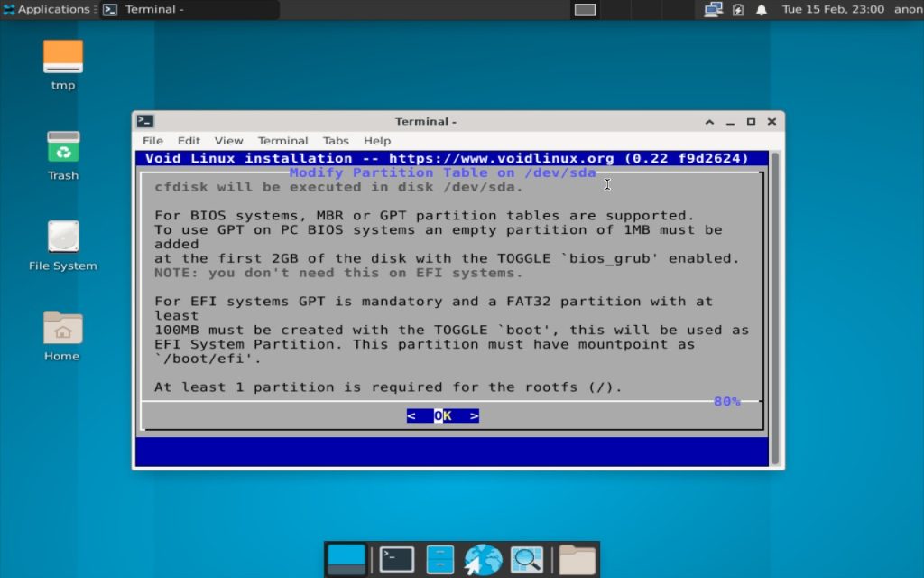Open the Application Finder magnifier in the dock

click(x=526, y=559)
